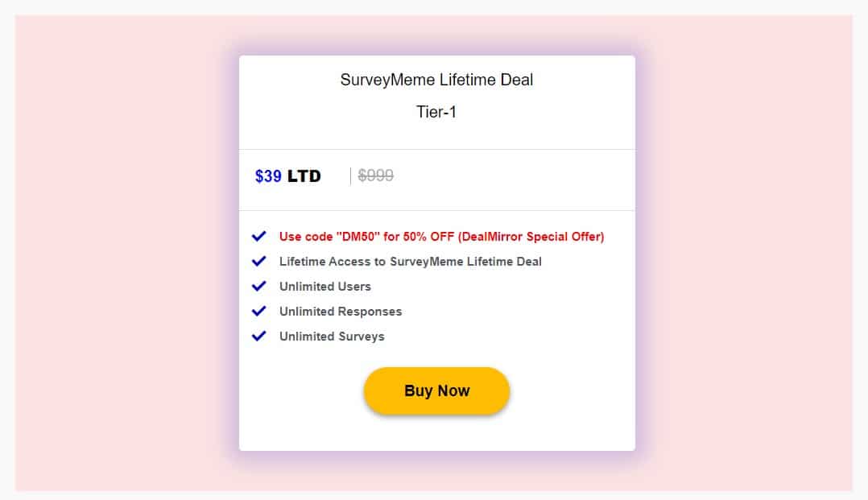
Task: Click the checkmark beside the DM50 coupon offer
Action: point(259,236)
